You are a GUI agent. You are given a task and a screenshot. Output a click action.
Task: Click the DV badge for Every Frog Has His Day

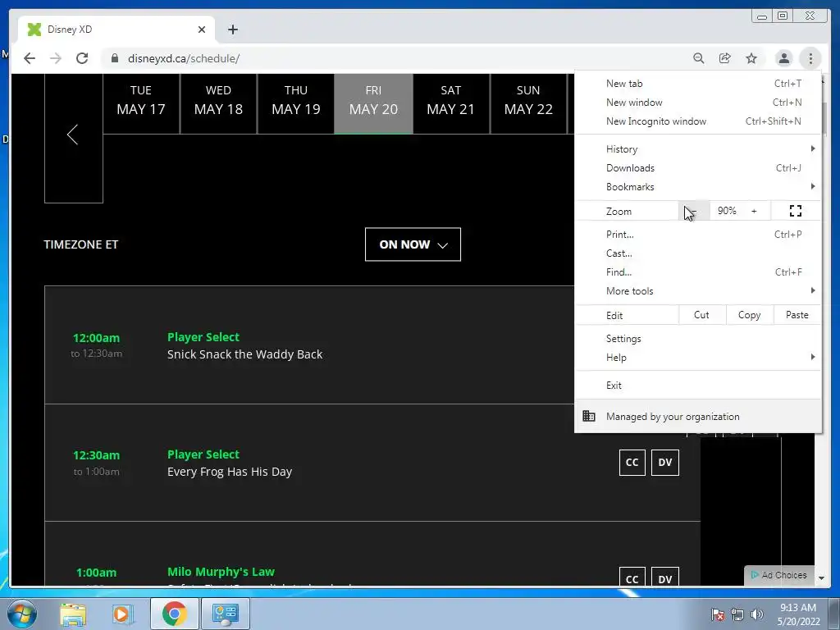pos(664,463)
